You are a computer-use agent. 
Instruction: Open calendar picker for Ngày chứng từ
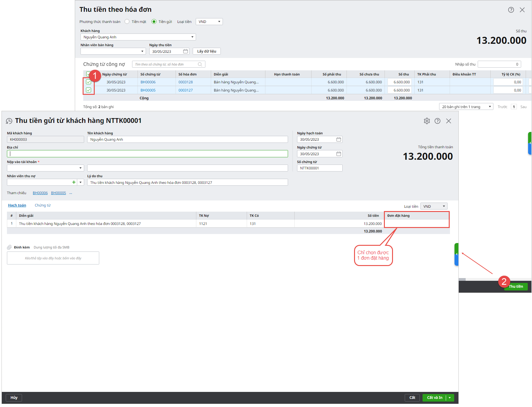click(x=339, y=154)
